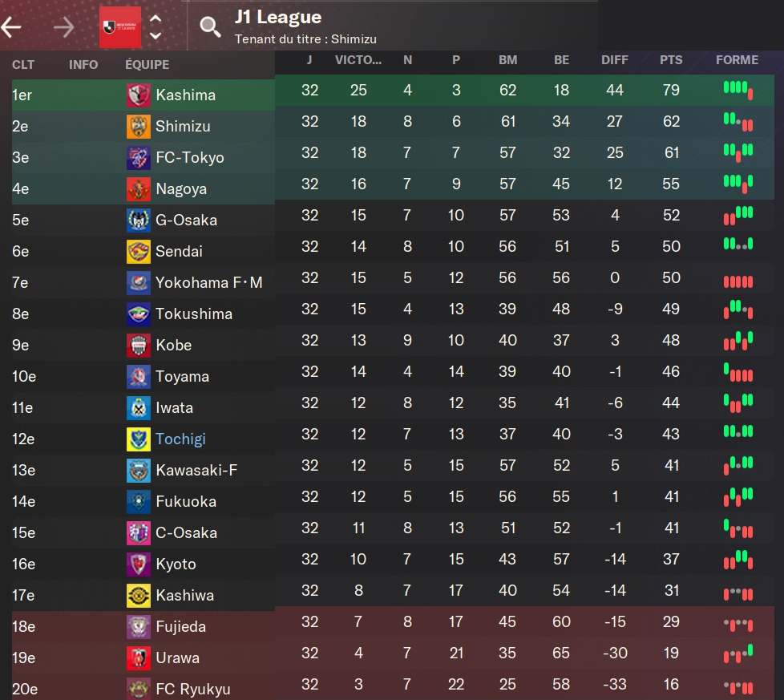Open the FC-Tokyo team link
Image resolution: width=784 pixels, height=700 pixels.
coord(190,158)
